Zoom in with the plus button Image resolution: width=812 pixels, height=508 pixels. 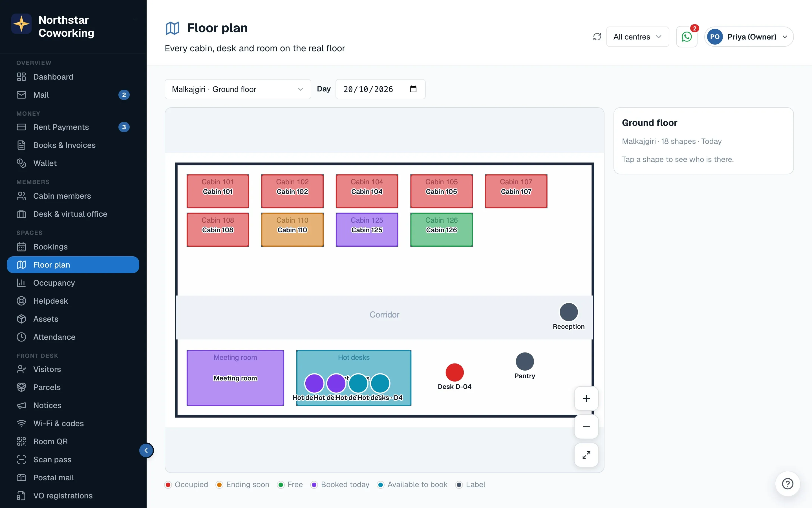[x=586, y=398]
